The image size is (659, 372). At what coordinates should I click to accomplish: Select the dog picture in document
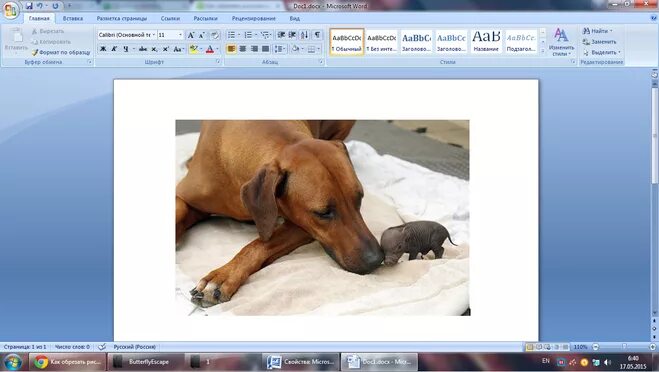click(x=322, y=218)
